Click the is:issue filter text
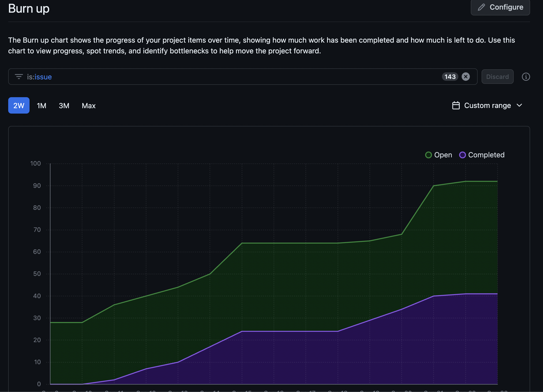This screenshot has width=543, height=392. tap(39, 77)
